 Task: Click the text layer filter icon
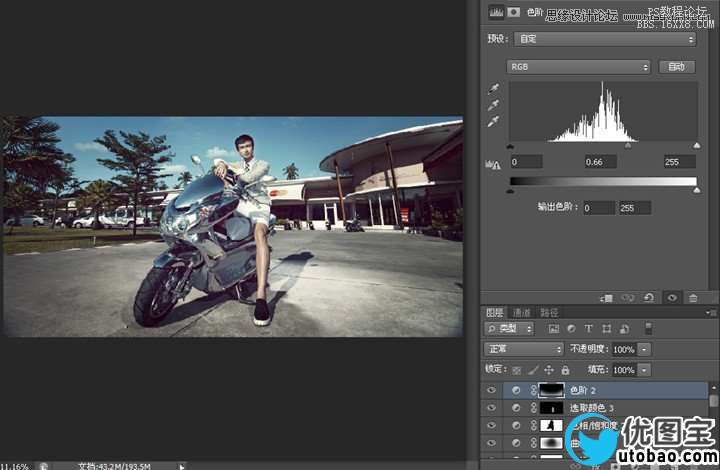pos(589,328)
